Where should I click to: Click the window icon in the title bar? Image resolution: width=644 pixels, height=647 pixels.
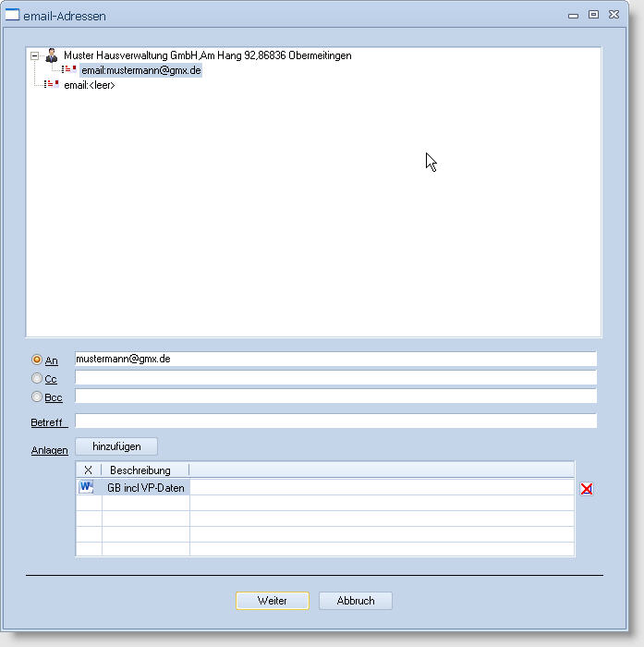tap(13, 15)
